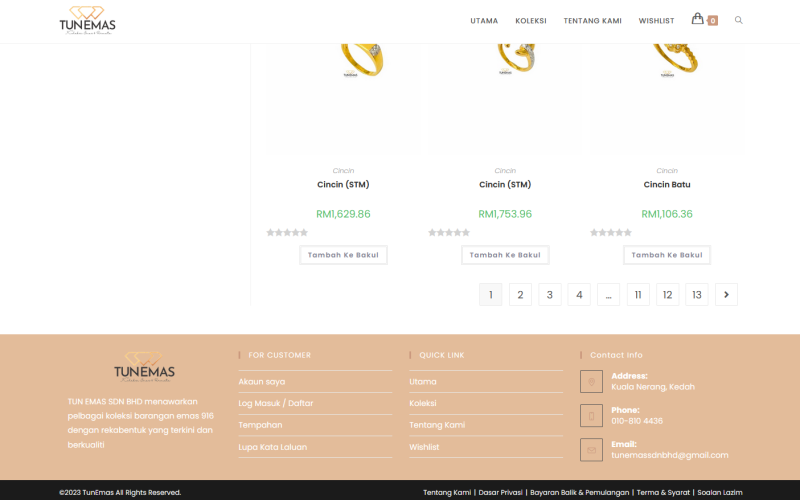Click the Contact Info heading

pos(616,355)
